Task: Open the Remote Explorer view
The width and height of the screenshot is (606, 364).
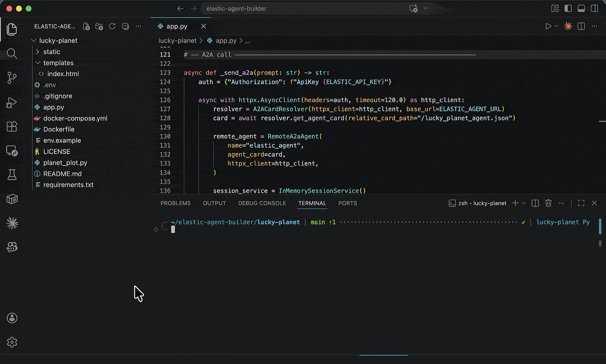Action: click(12, 151)
